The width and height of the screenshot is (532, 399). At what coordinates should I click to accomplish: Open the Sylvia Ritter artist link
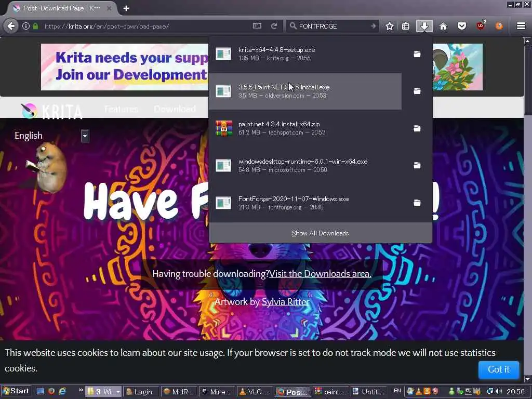tap(286, 302)
